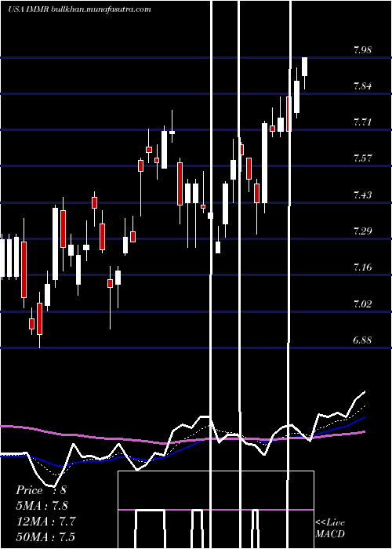392x549 pixels.
Task: Click the 7.71 price axis label
Action: click(362, 122)
